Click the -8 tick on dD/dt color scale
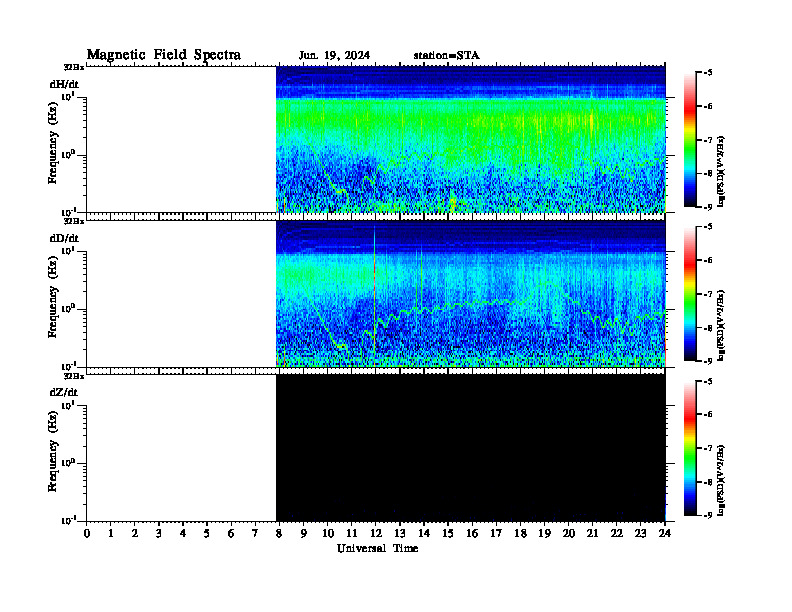Screen dimensions: 792x612 point(708,328)
